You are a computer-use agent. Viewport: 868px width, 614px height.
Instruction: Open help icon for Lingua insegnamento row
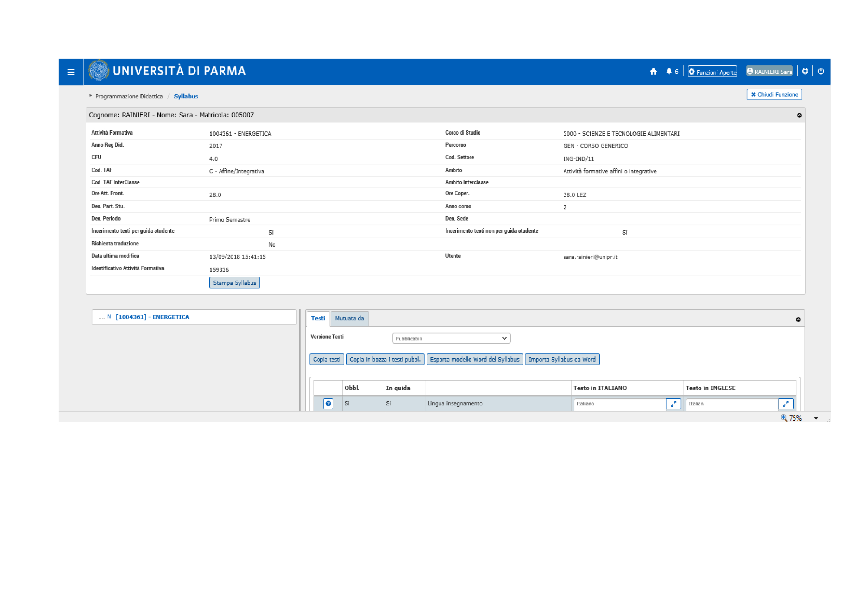tap(328, 404)
